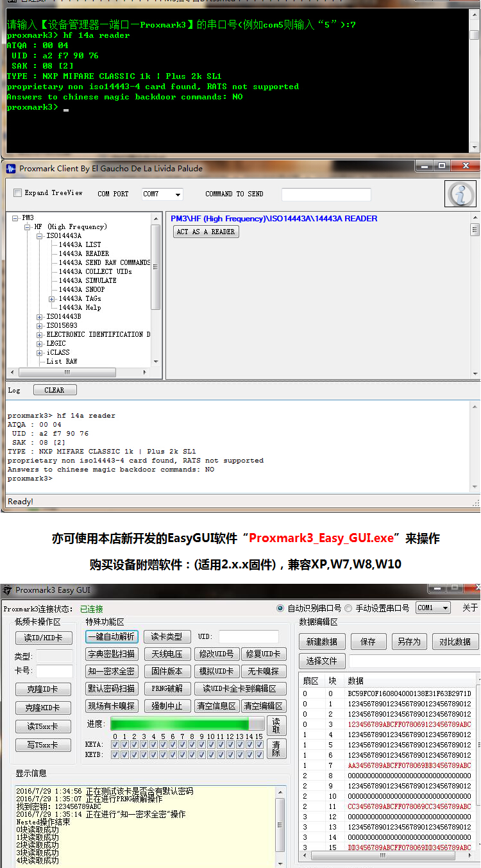Click the 新建数据 button
The image size is (481, 868).
coord(322,642)
